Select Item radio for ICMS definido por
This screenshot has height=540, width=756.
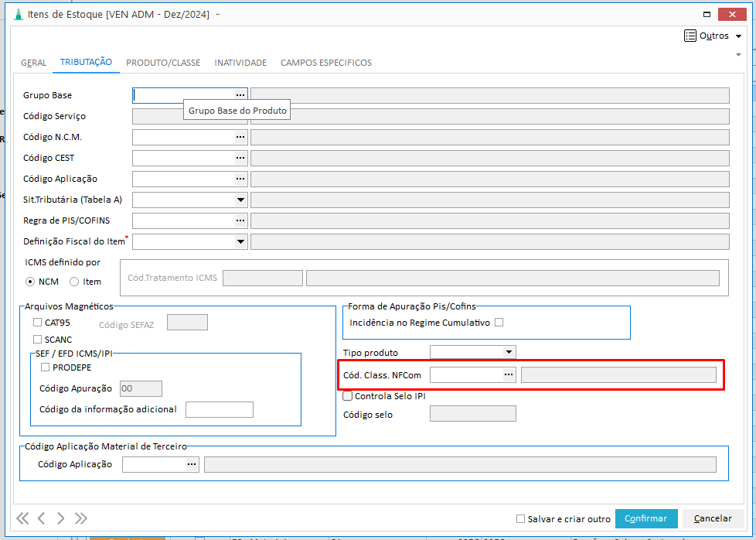74,282
